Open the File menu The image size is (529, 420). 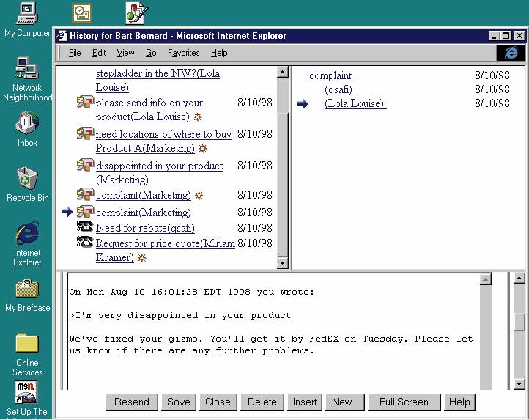click(75, 53)
